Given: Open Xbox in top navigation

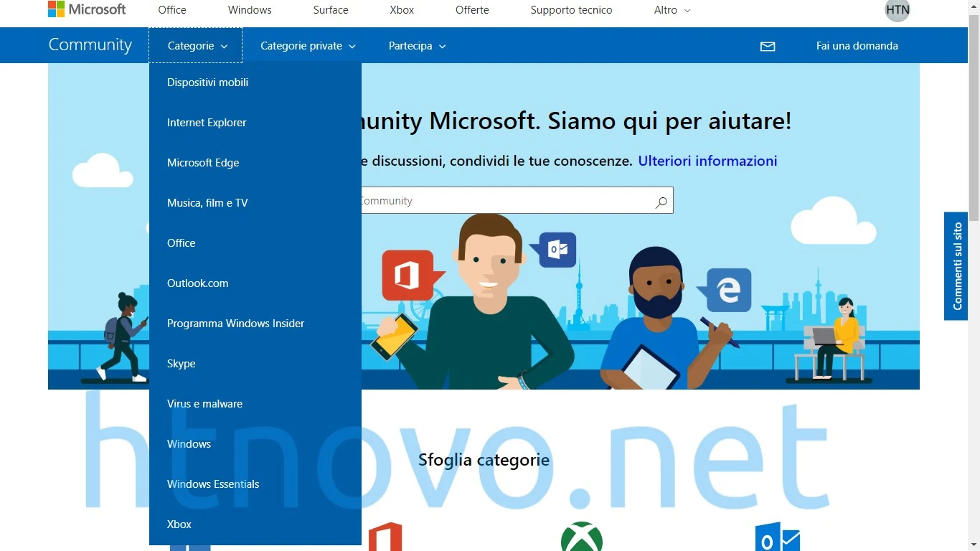Looking at the screenshot, I should [402, 10].
